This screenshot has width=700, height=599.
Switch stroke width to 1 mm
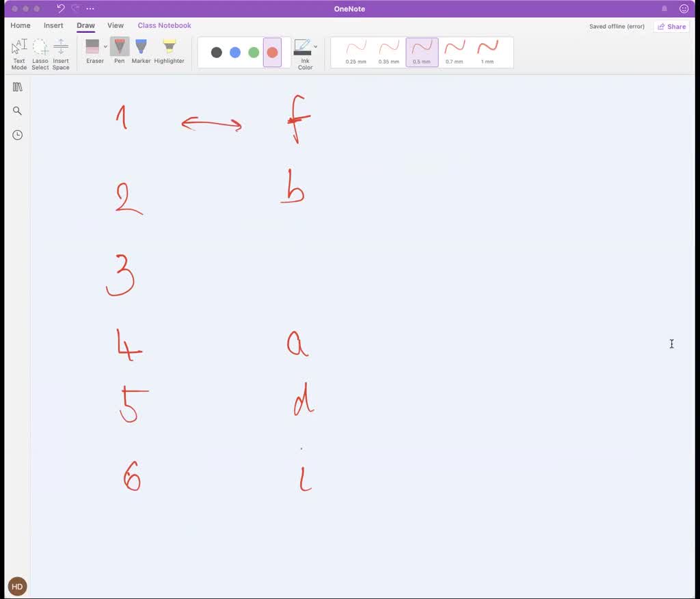click(x=487, y=52)
